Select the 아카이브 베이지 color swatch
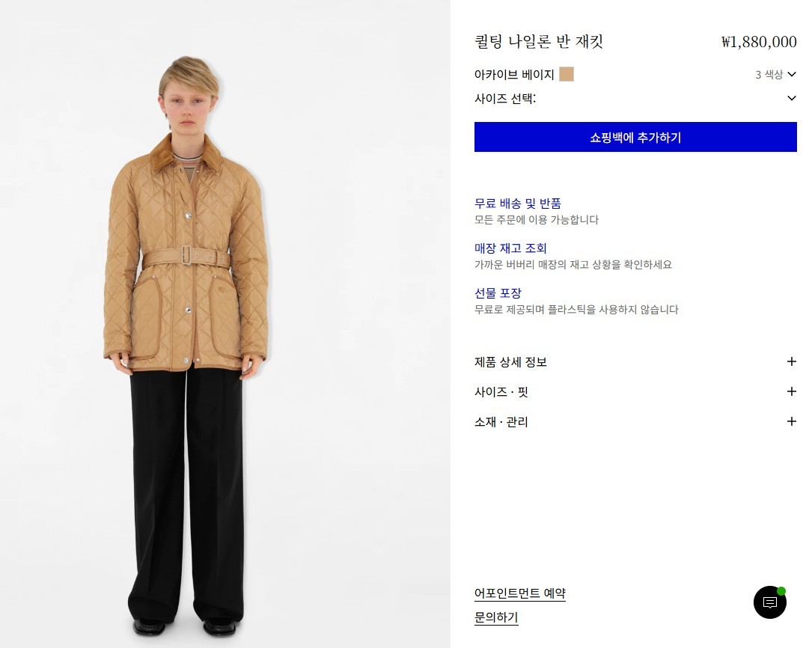The width and height of the screenshot is (812, 648). tap(566, 75)
